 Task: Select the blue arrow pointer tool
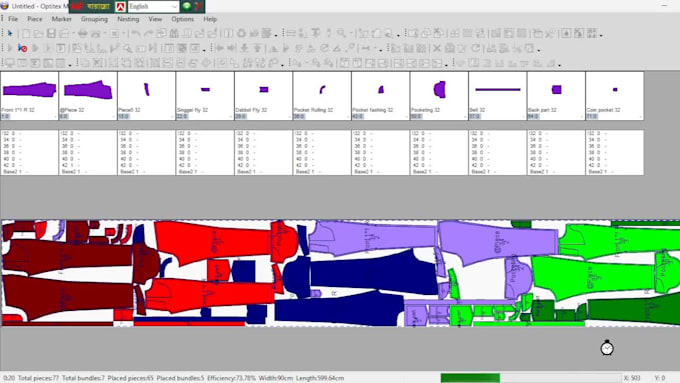(x=10, y=33)
